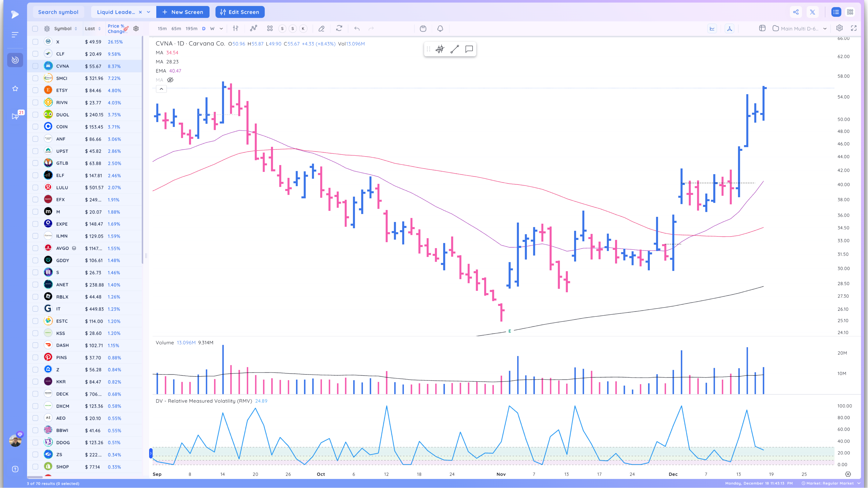
Task: Click the New Screen button
Action: click(183, 12)
